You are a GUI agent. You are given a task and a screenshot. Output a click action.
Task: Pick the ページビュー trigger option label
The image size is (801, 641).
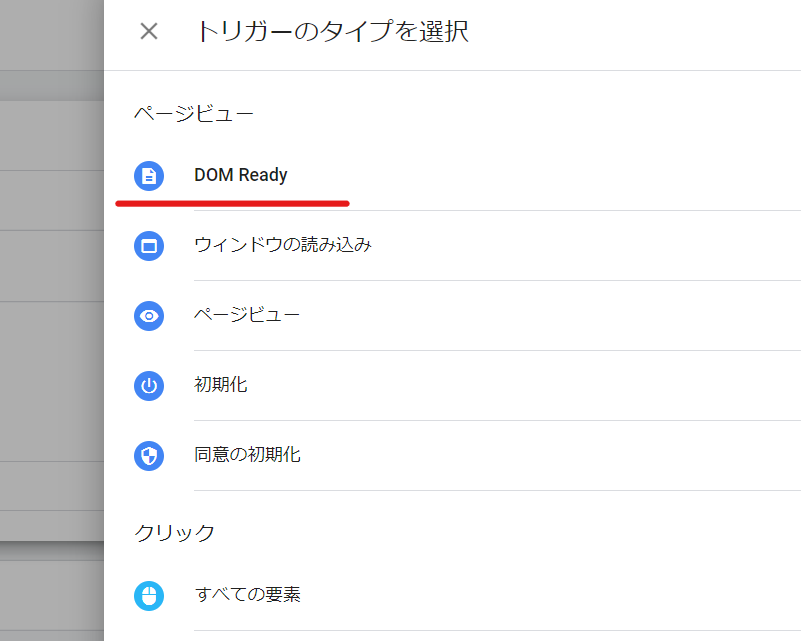pyautogui.click(x=247, y=315)
